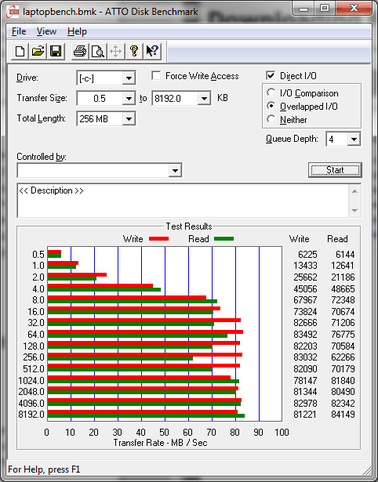378x482 pixels.
Task: Open a benchmark file with folder icon
Action: coord(38,51)
